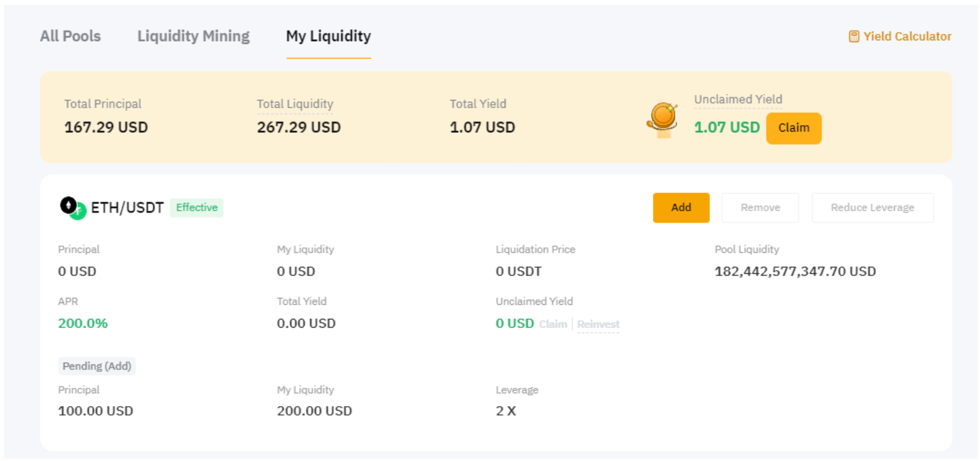
Task: Click the Add liquidity button
Action: tap(681, 208)
